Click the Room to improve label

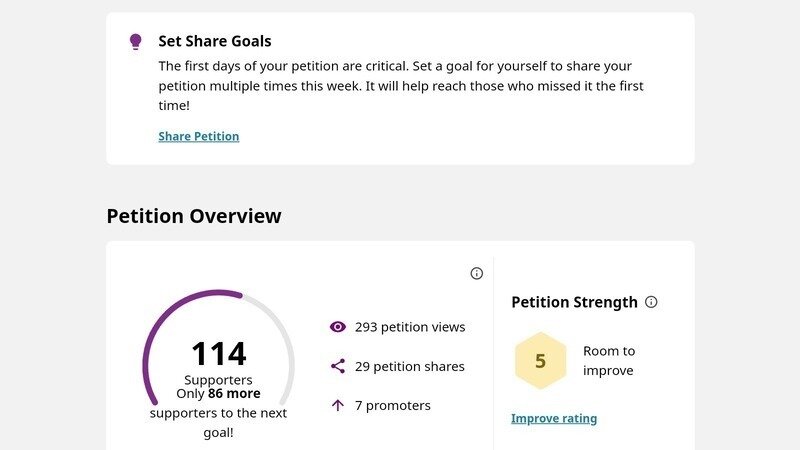coord(609,361)
